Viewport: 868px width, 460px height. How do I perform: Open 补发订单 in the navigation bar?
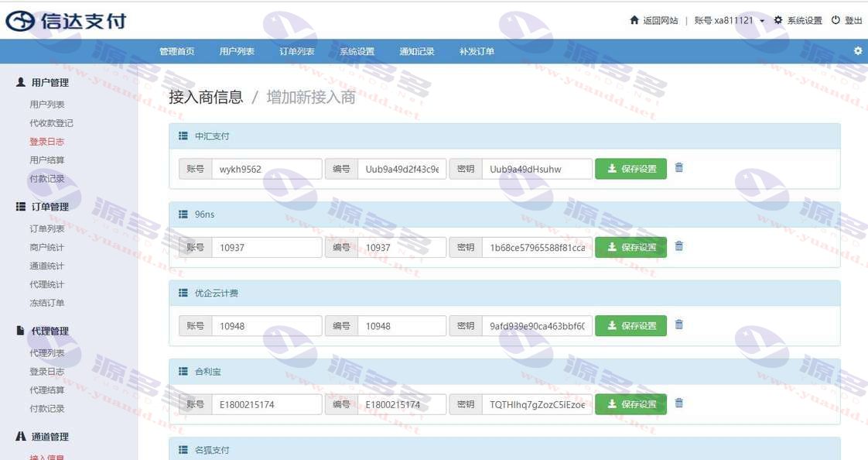[477, 52]
